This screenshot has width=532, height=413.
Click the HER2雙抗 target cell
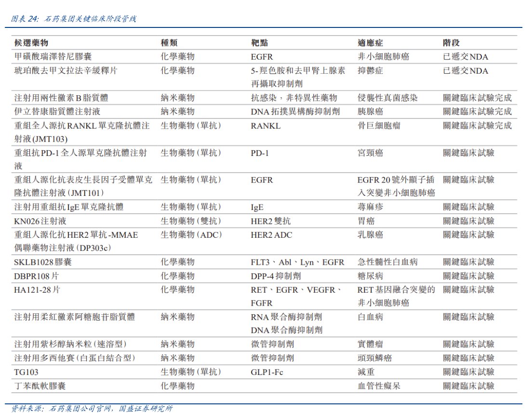[271, 221]
